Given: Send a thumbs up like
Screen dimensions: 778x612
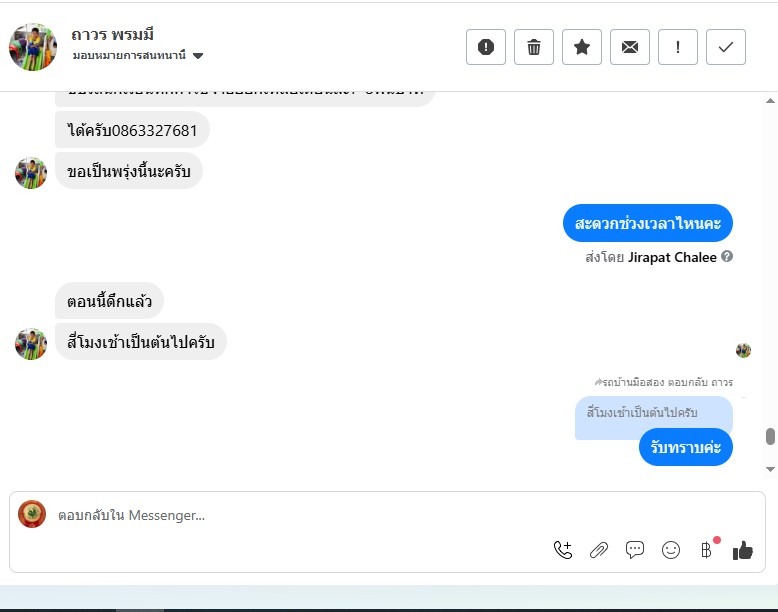Looking at the screenshot, I should coord(743,550).
